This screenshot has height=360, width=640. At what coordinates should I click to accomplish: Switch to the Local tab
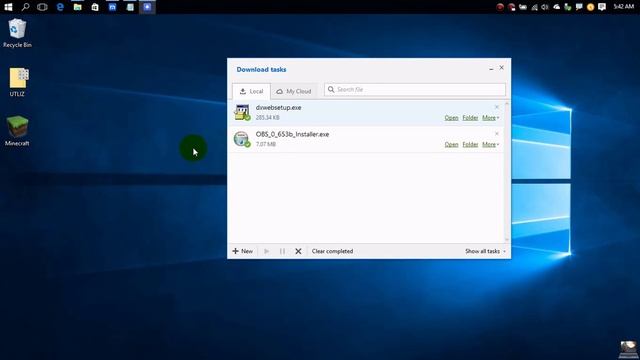[x=251, y=91]
